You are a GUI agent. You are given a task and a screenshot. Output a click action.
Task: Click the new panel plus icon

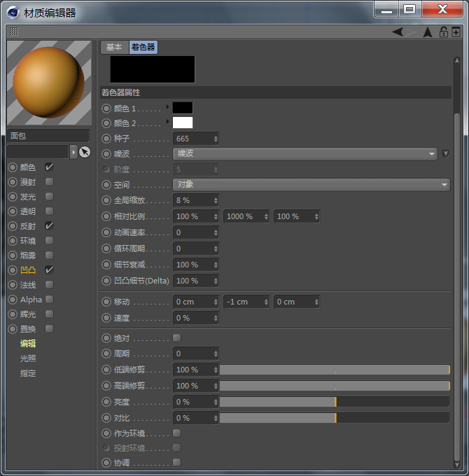[x=456, y=31]
